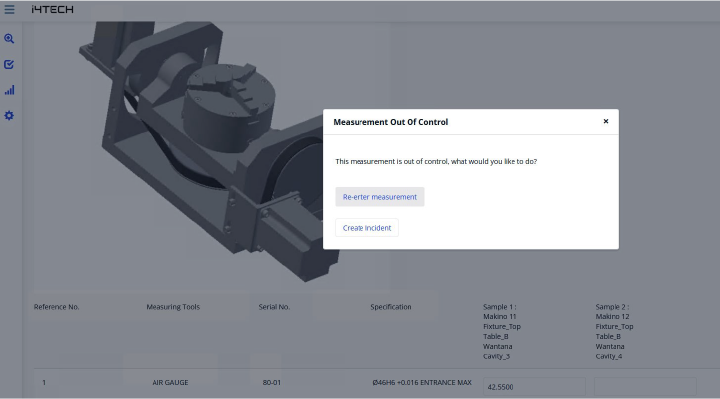Open the magnifier search icon in sidebar
This screenshot has height=399, width=720.
pos(9,39)
